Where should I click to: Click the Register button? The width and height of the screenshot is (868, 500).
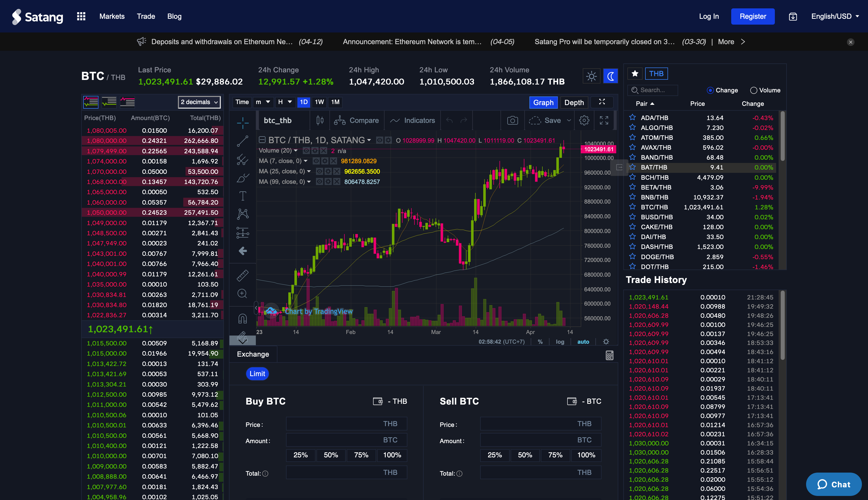[753, 16]
